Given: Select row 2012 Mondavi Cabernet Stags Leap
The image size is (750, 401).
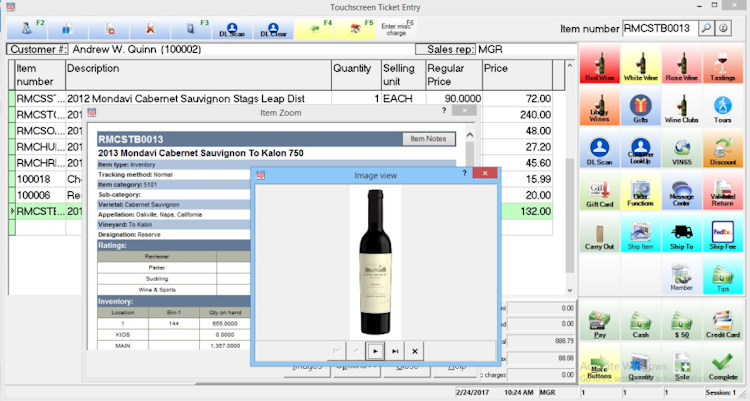Looking at the screenshot, I should [x=280, y=99].
